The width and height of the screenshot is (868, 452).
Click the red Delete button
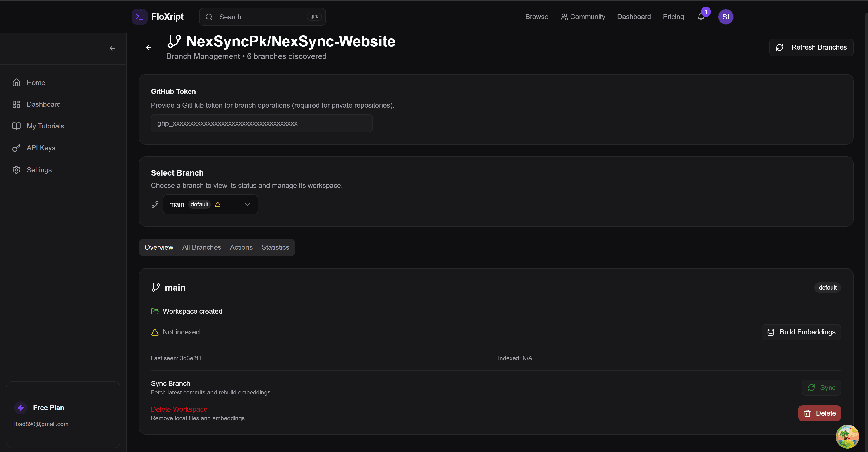819,413
